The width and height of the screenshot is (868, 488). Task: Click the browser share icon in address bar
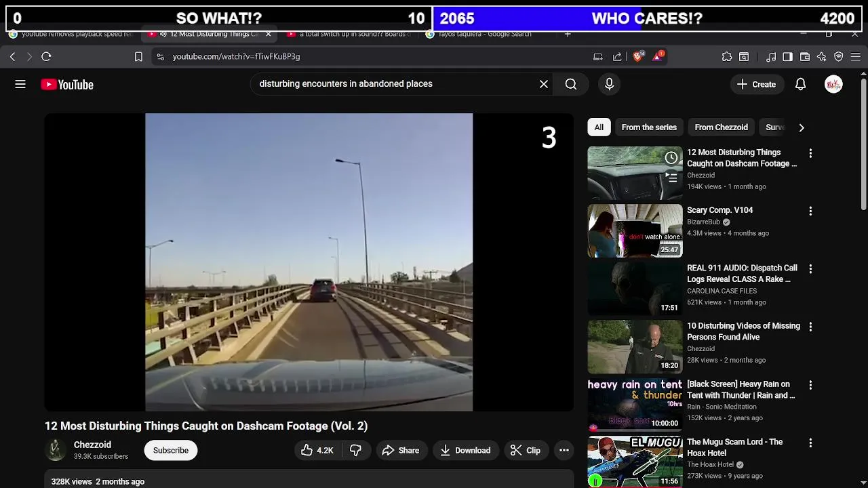[617, 57]
